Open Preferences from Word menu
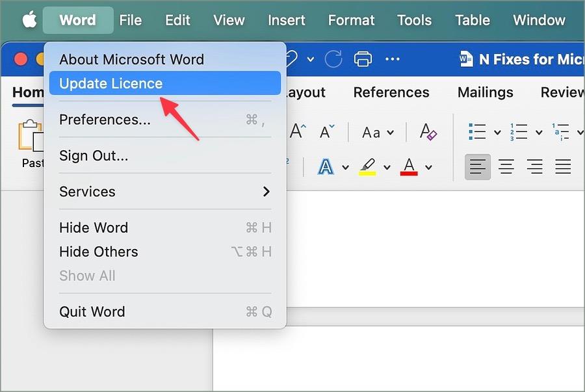Image resolution: width=585 pixels, height=392 pixels. tap(165, 120)
